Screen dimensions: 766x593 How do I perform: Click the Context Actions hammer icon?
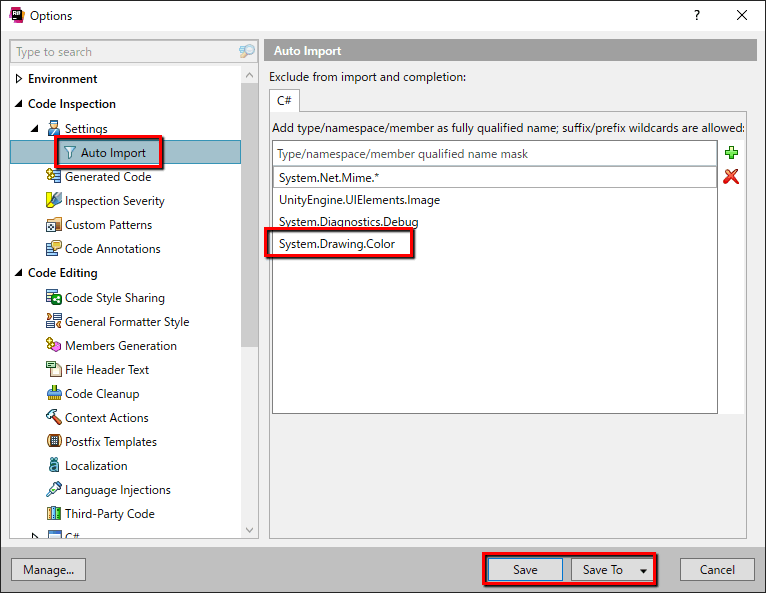pyautogui.click(x=53, y=417)
